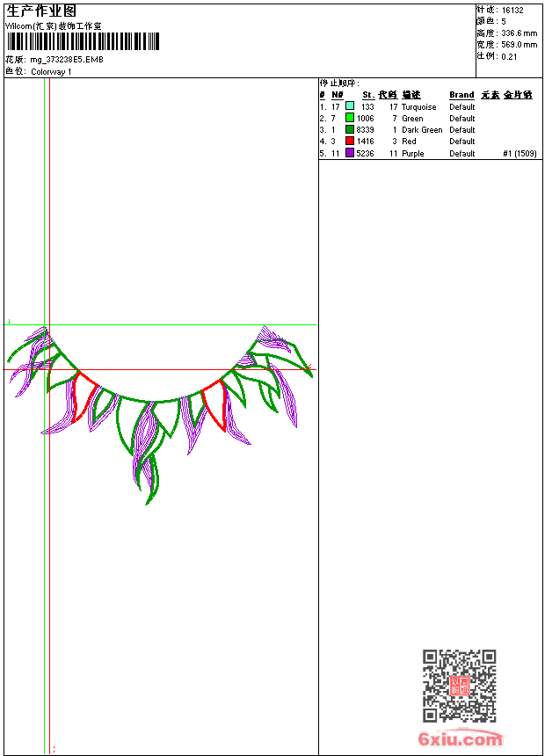Image resolution: width=545 pixels, height=756 pixels.
Task: Click the 'St.' column header
Action: pyautogui.click(x=368, y=95)
